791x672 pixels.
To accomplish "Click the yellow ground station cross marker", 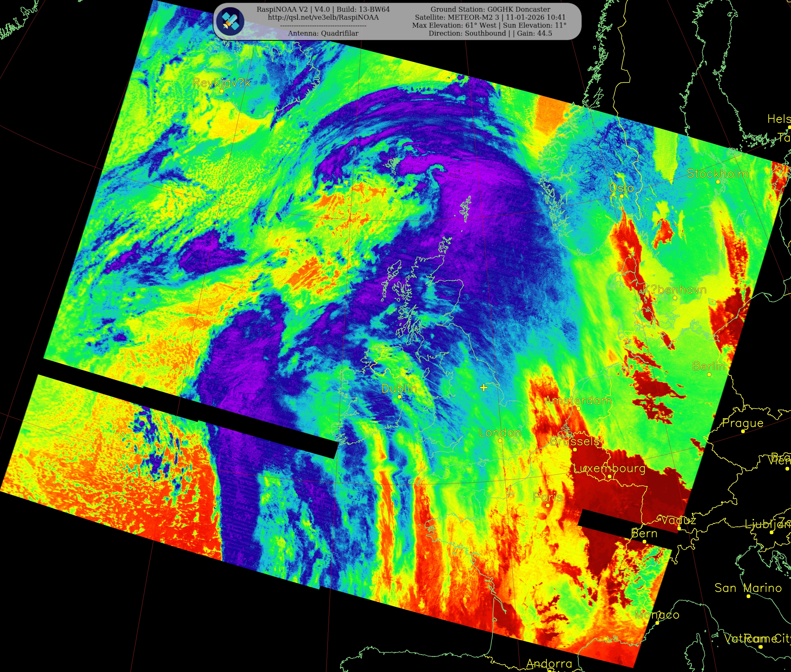I will [484, 388].
